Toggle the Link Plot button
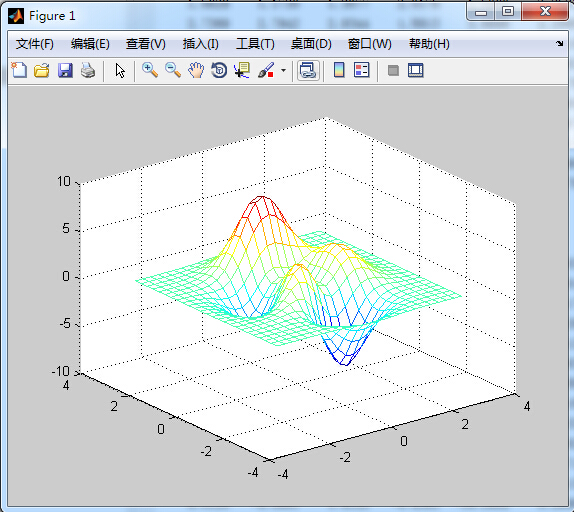Image resolution: width=574 pixels, height=512 pixels. [308, 70]
